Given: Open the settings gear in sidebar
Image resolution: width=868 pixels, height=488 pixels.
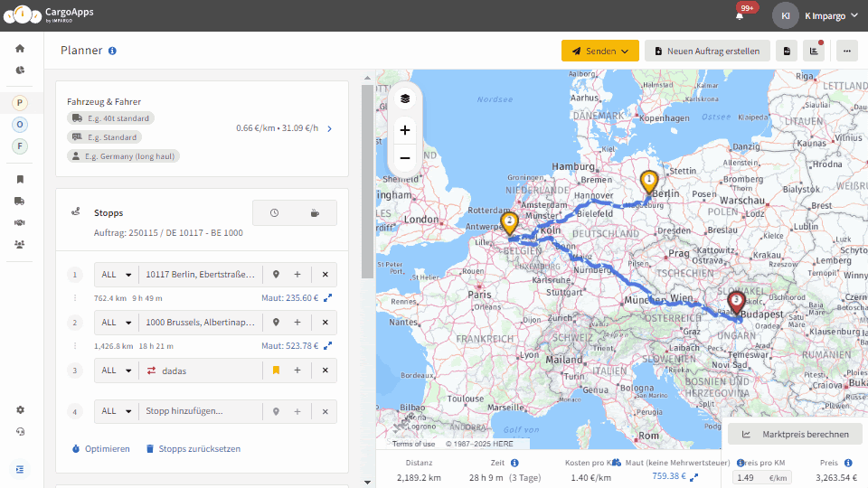Looking at the screenshot, I should [20, 410].
